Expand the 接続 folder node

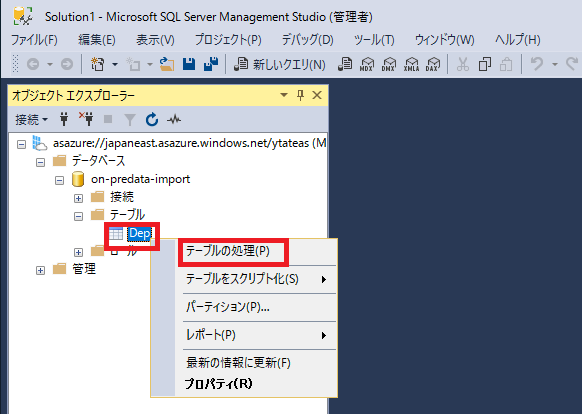coord(78,199)
